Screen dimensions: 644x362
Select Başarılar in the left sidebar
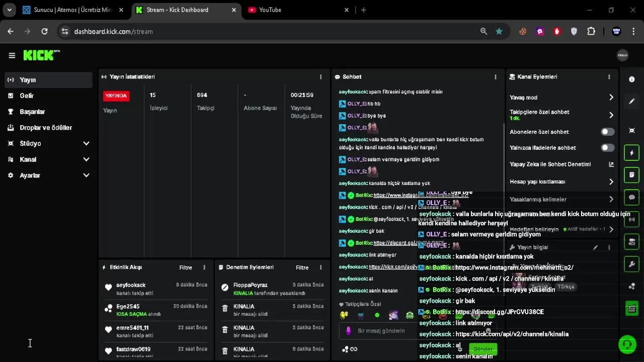pos(49,112)
